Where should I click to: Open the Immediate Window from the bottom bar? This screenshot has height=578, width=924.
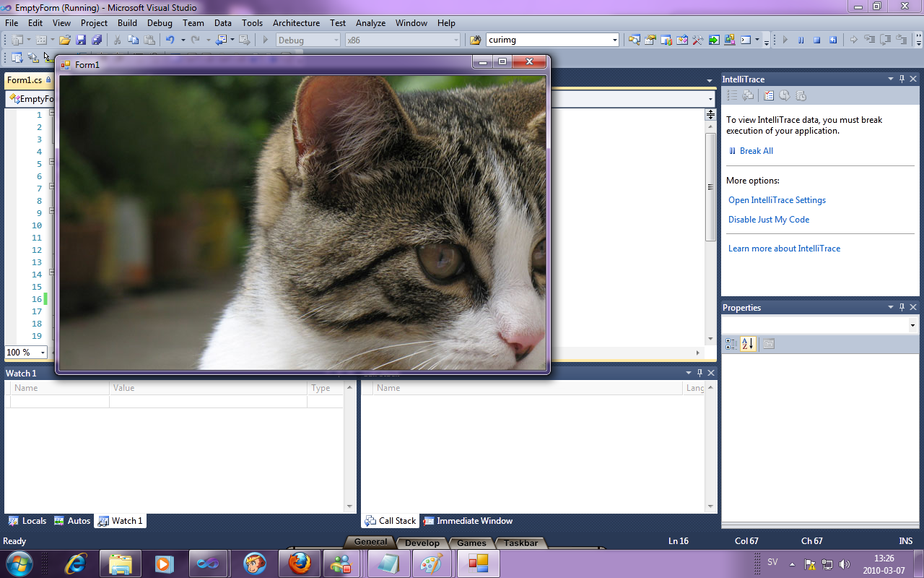pos(467,520)
